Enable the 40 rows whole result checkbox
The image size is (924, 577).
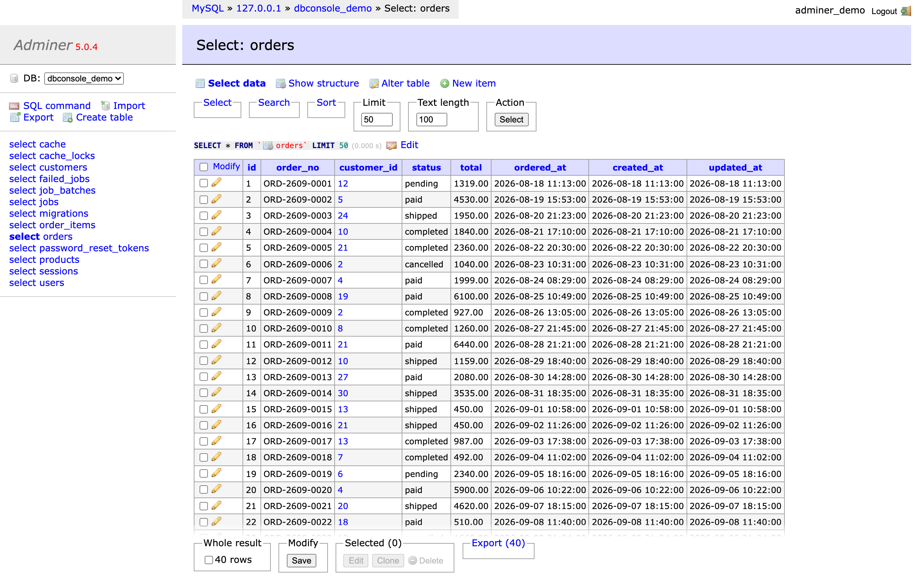(x=209, y=560)
